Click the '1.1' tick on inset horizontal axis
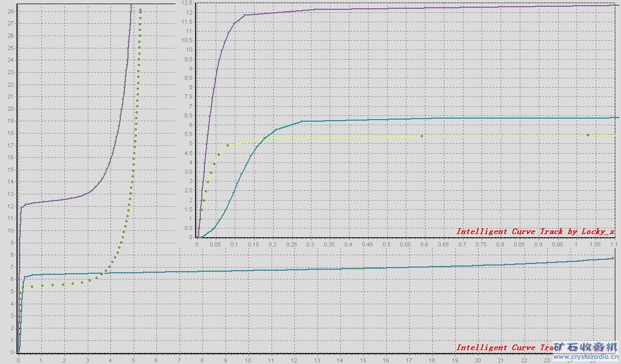Image resolution: width=621 pixels, height=364 pixels. [x=614, y=244]
